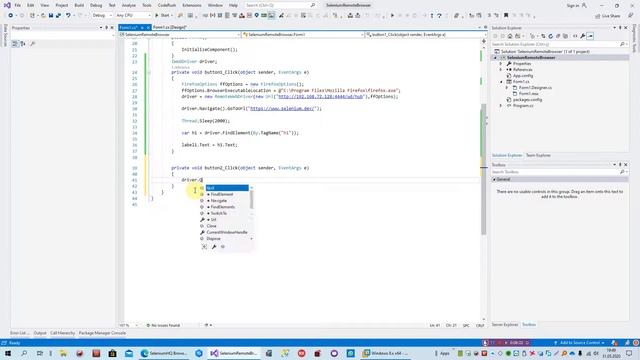Open the Debug configuration dropdown

[x=102, y=16]
